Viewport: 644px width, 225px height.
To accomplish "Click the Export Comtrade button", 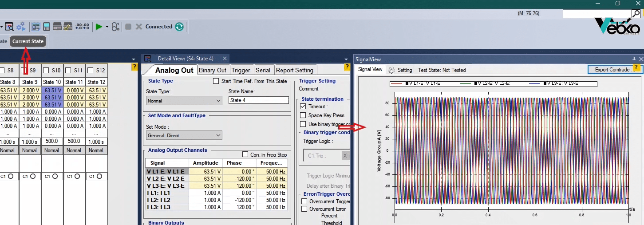I will coord(612,70).
